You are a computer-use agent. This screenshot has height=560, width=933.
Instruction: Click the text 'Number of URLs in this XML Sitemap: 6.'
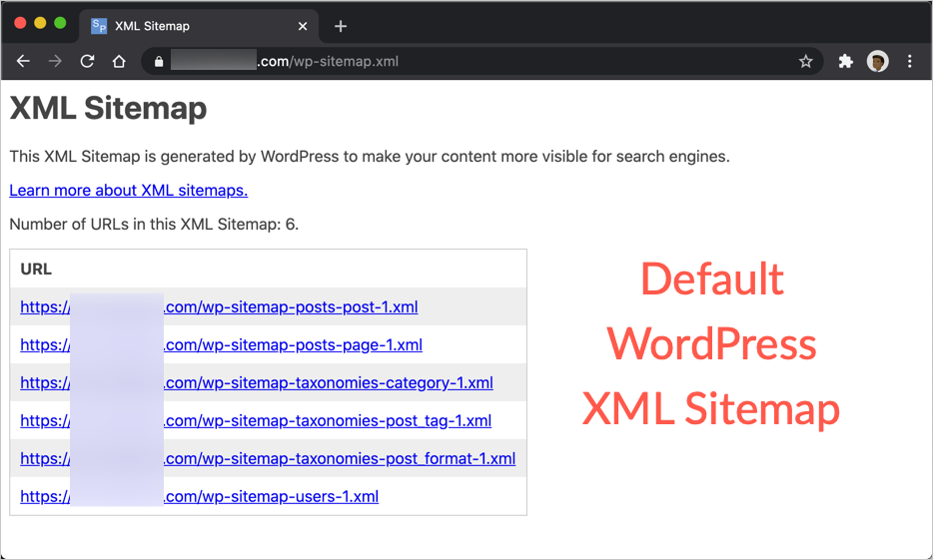tap(154, 225)
